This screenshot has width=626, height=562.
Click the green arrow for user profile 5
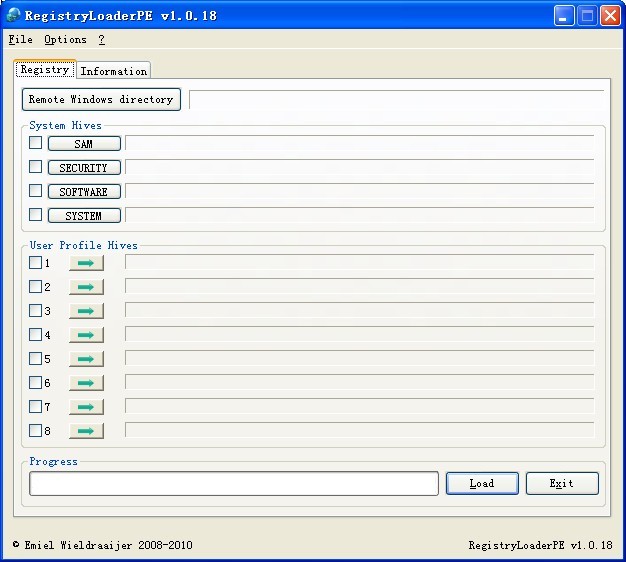pyautogui.click(x=86, y=359)
